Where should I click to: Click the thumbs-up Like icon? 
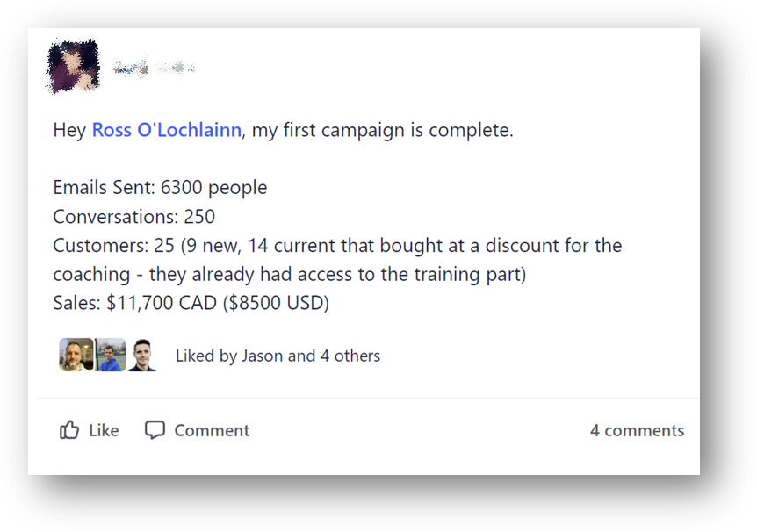tap(69, 430)
